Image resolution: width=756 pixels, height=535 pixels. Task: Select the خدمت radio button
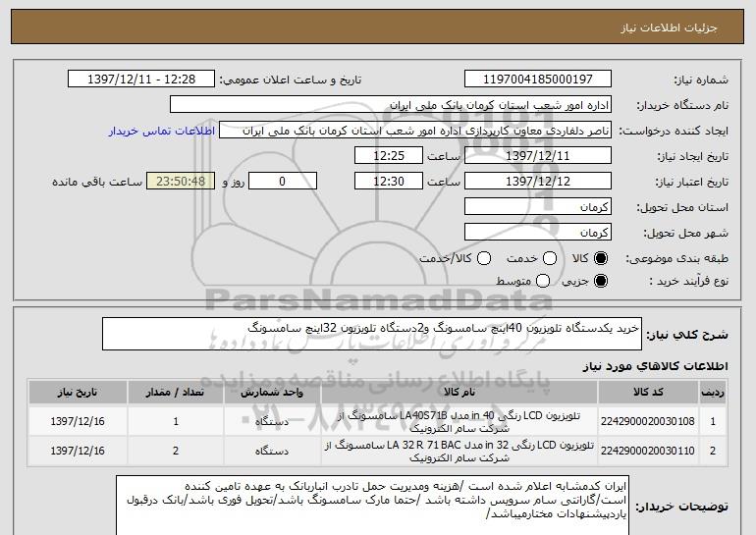(550, 258)
